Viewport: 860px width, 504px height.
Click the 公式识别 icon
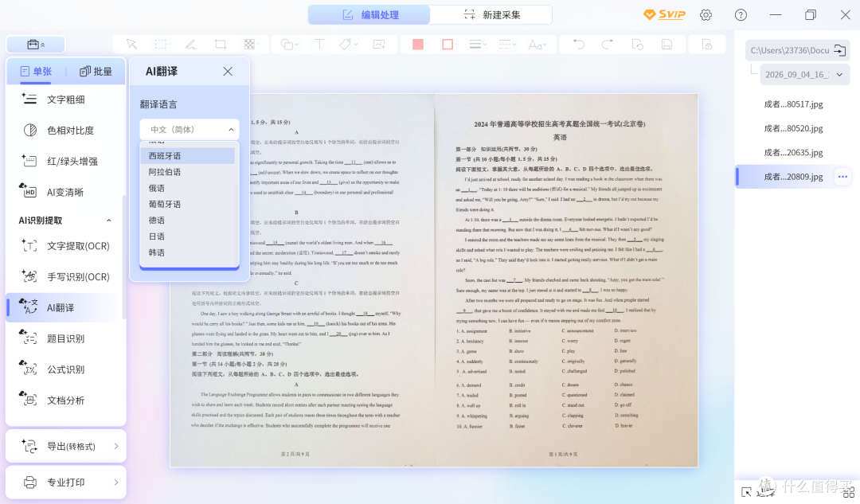(28, 368)
